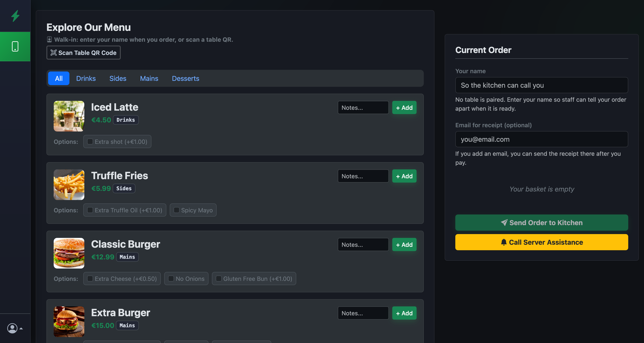
Task: Click the Truffle Fries photo
Action: click(69, 185)
